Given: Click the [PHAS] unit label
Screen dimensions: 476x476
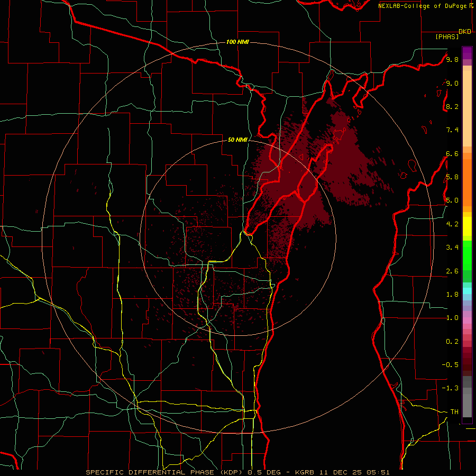Looking at the screenshot, I should click(x=447, y=36).
